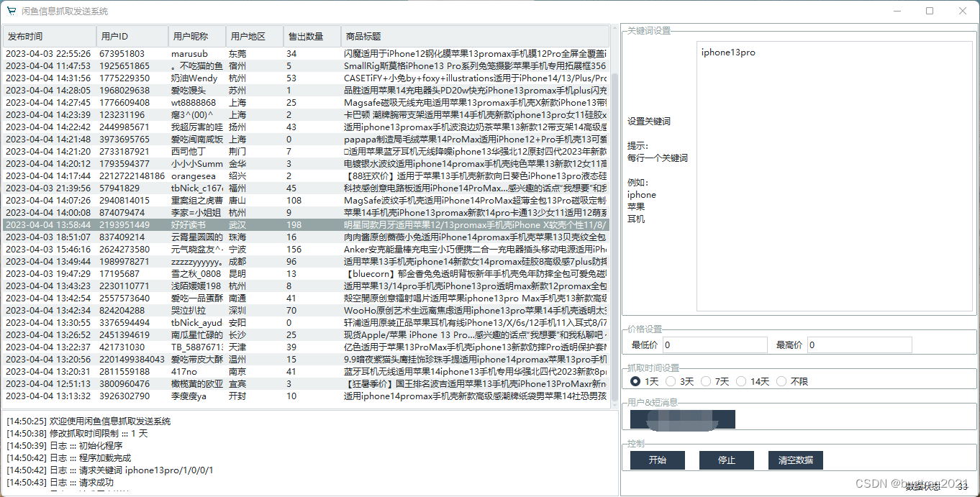Select the row for user 哭泣扒拉
This screenshot has width=980, height=497.
coord(306,311)
